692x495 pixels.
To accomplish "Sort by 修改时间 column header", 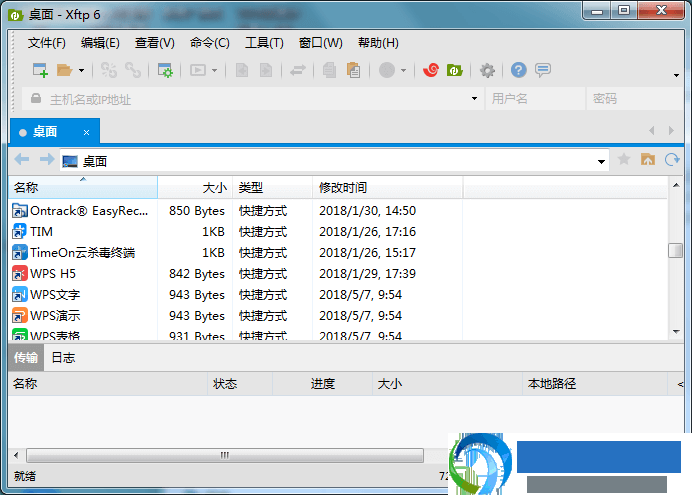I will (x=387, y=188).
